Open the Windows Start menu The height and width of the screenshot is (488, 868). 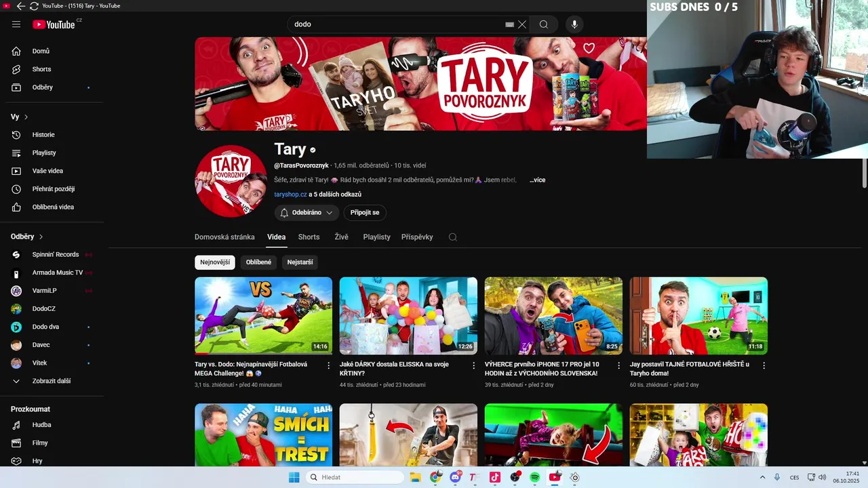(x=294, y=477)
